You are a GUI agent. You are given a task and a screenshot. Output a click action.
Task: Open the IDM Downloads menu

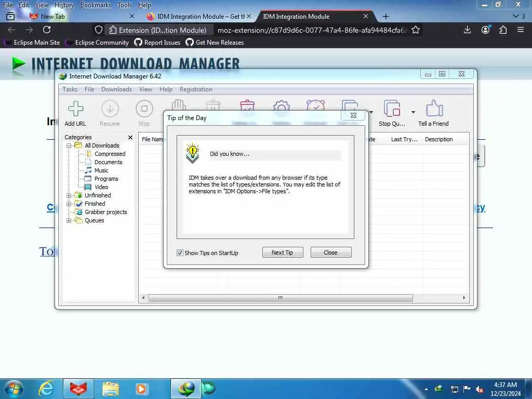(x=117, y=89)
